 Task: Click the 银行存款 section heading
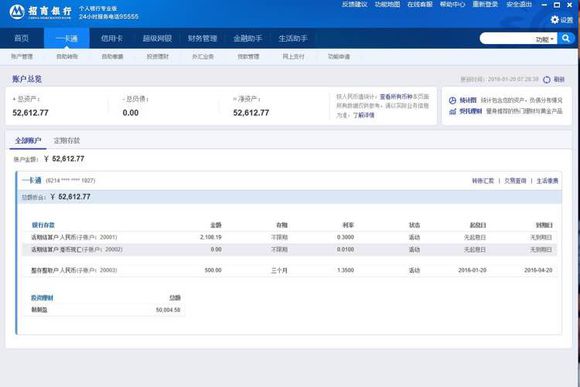coord(43,225)
